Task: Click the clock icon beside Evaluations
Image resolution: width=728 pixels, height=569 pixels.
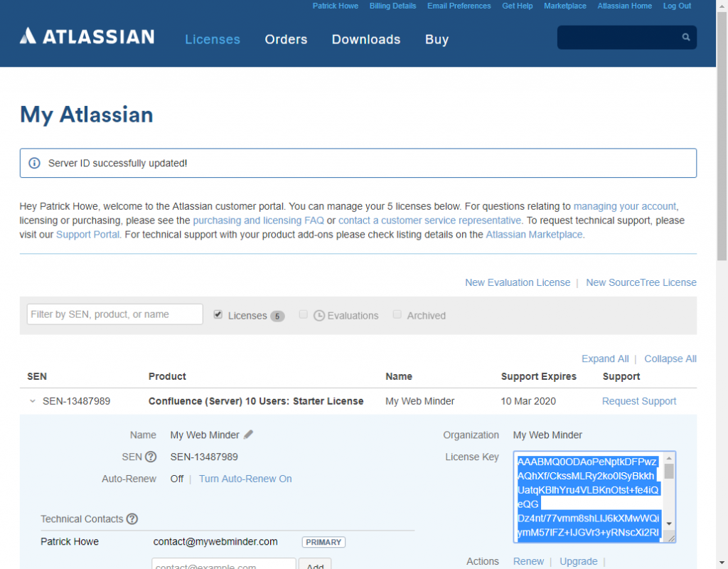Action: [319, 316]
